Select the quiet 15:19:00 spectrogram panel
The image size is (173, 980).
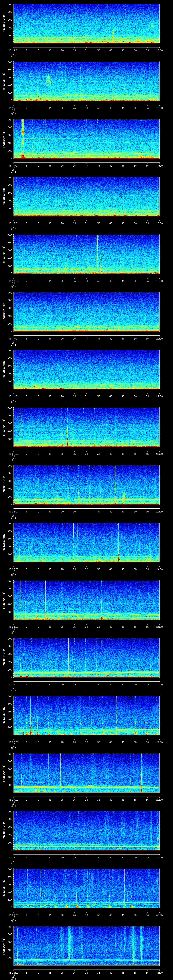tap(86, 312)
